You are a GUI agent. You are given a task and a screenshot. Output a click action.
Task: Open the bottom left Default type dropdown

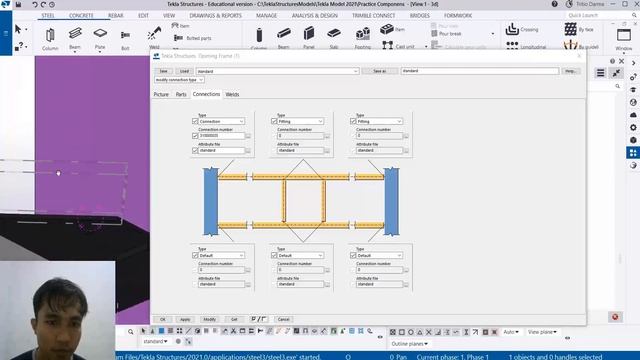click(x=222, y=255)
